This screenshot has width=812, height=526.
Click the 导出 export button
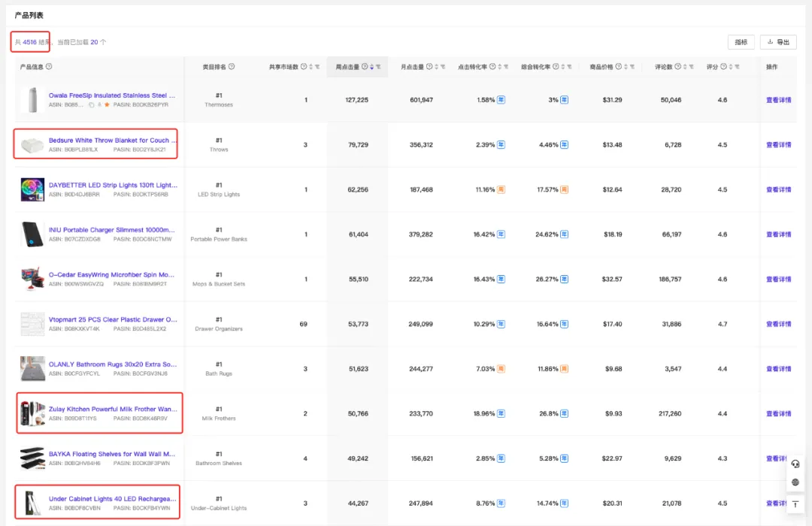pyautogui.click(x=778, y=42)
